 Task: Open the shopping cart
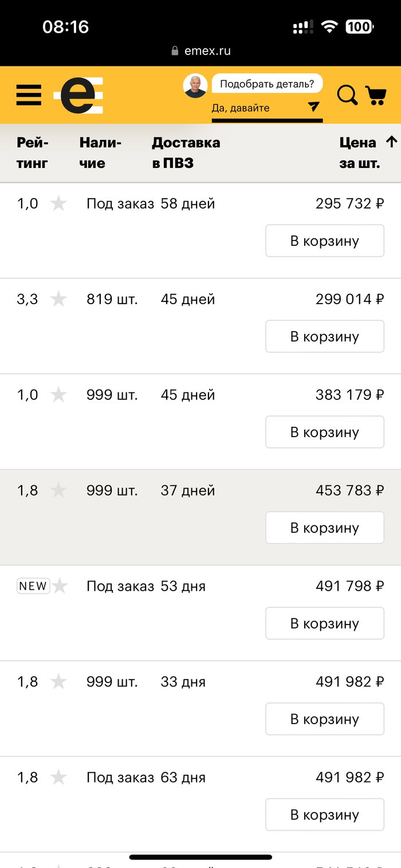tap(375, 95)
